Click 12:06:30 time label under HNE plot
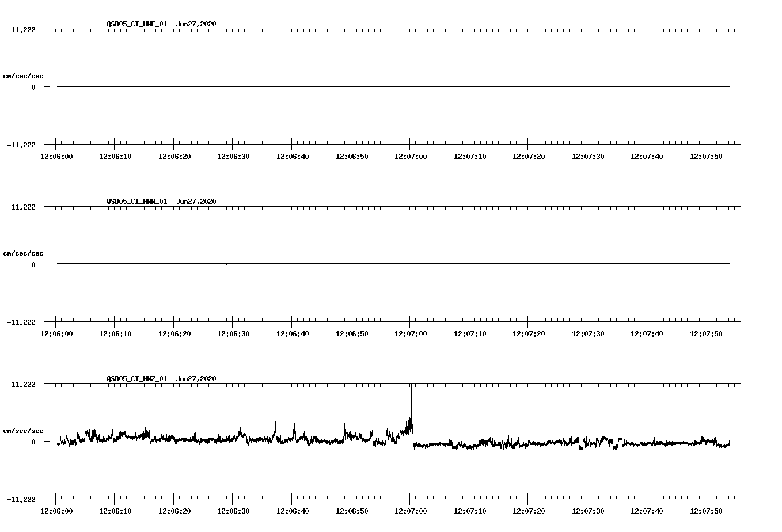782x532 pixels. 233,157
